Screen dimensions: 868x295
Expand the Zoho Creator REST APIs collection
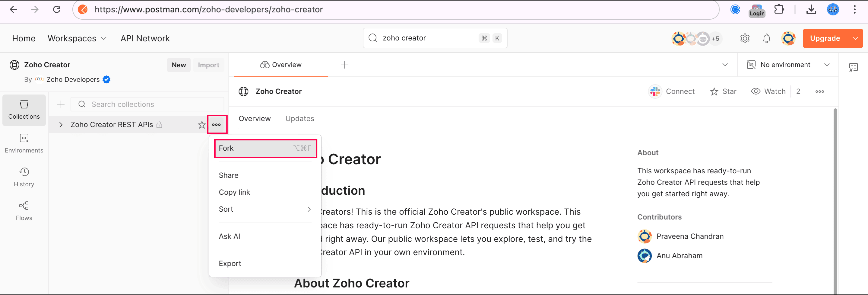[x=61, y=125]
